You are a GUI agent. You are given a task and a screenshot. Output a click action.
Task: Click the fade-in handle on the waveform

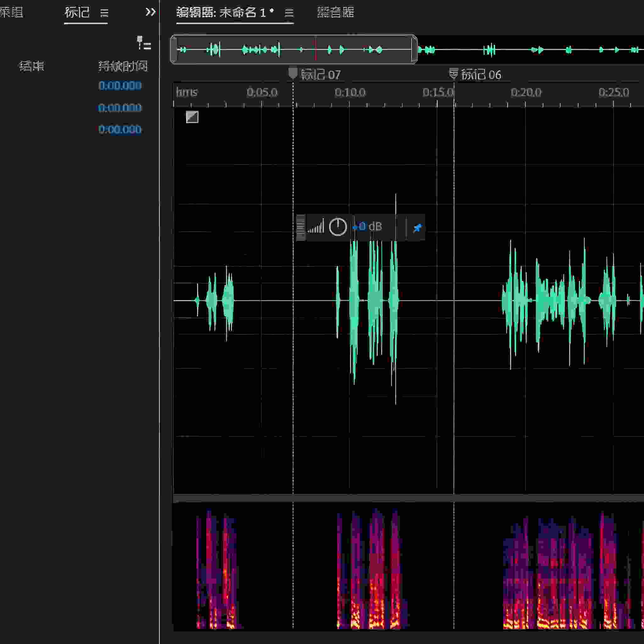tap(192, 117)
